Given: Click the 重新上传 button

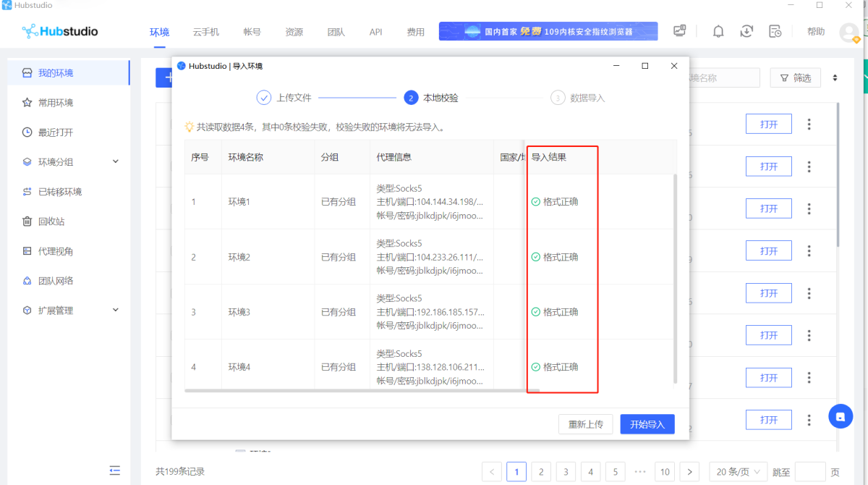Looking at the screenshot, I should [585, 424].
